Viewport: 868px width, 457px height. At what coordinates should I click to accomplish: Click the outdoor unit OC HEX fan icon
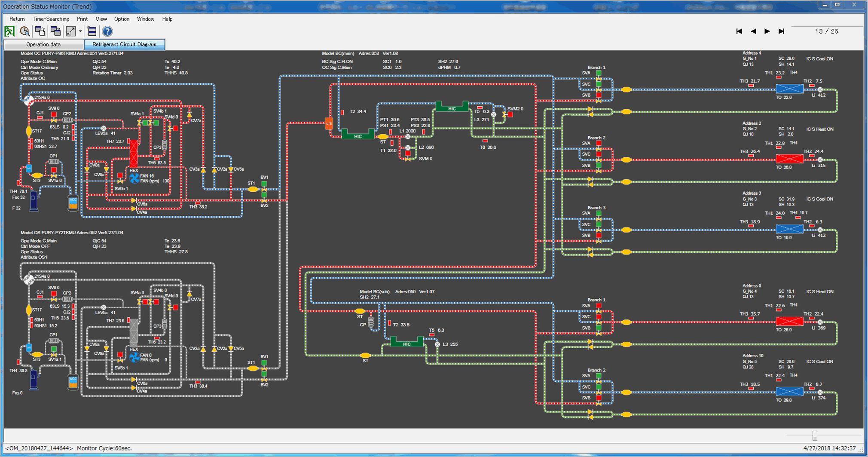(x=134, y=178)
